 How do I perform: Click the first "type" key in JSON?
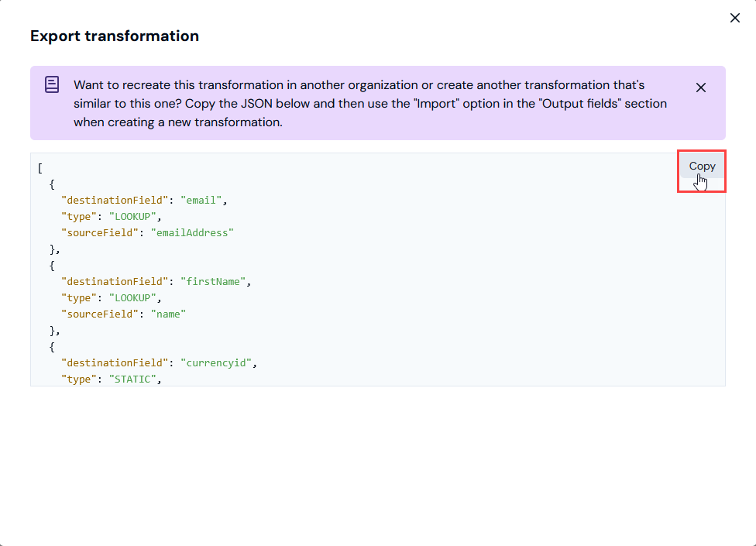pos(79,216)
